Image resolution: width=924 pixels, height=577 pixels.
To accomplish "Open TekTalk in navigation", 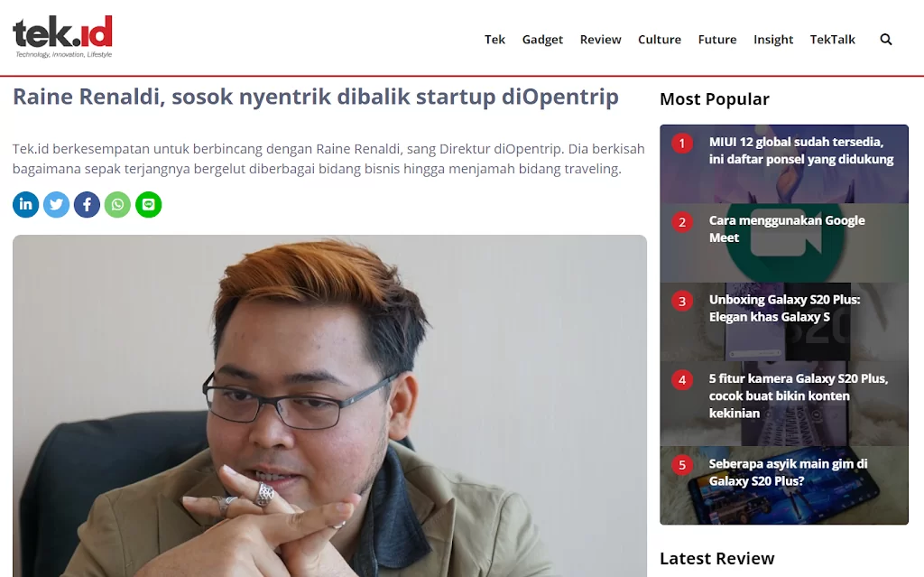I will 832,40.
